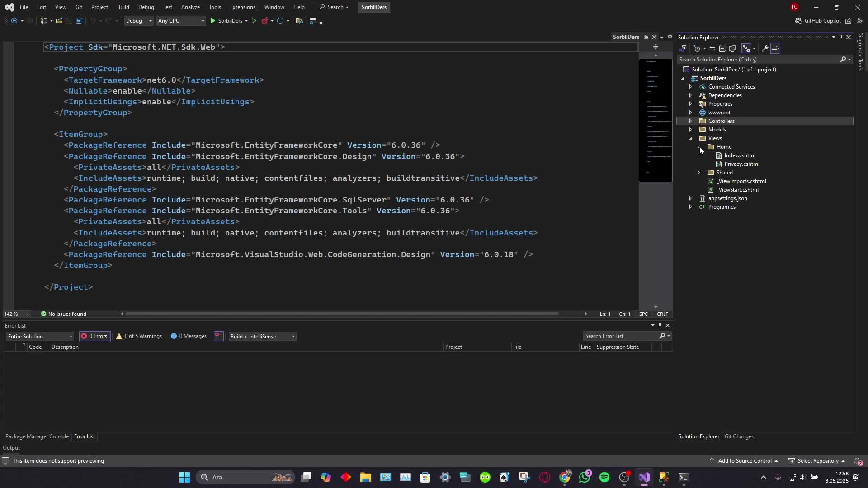The height and width of the screenshot is (488, 868).
Task: Click the New Project toolbar icon
Action: [x=44, y=21]
